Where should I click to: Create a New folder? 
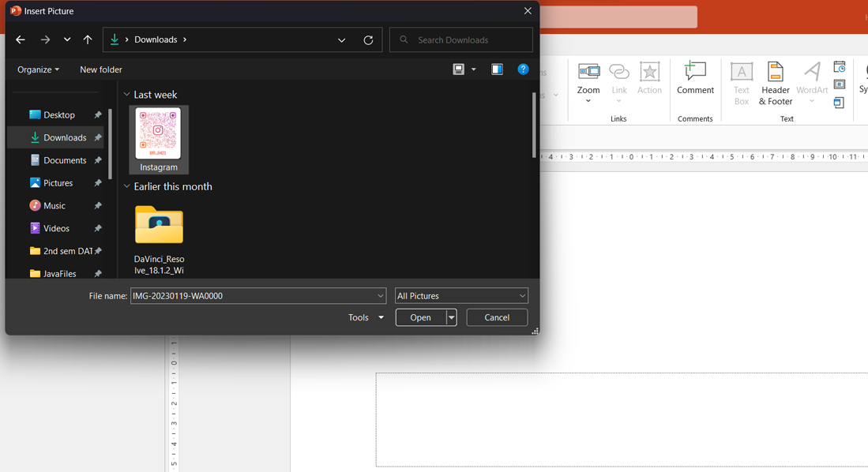pos(101,69)
